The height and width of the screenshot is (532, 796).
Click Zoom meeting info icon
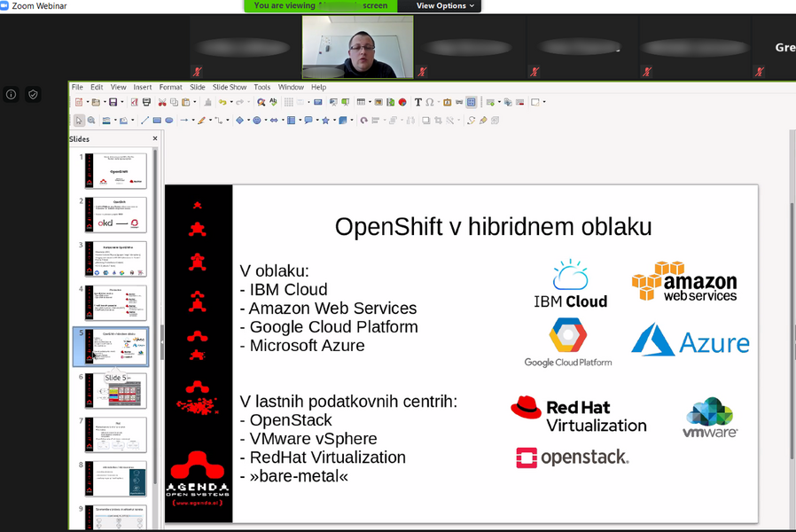click(12, 94)
